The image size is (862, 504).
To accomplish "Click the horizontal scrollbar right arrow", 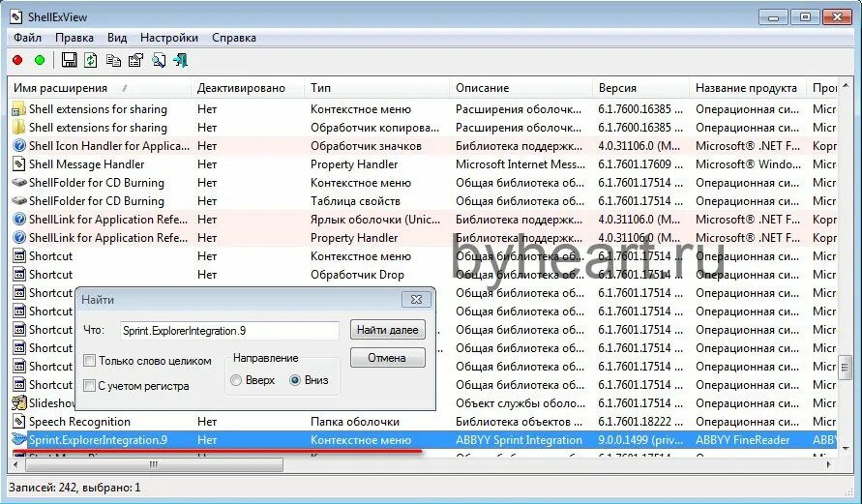I will pyautogui.click(x=828, y=465).
